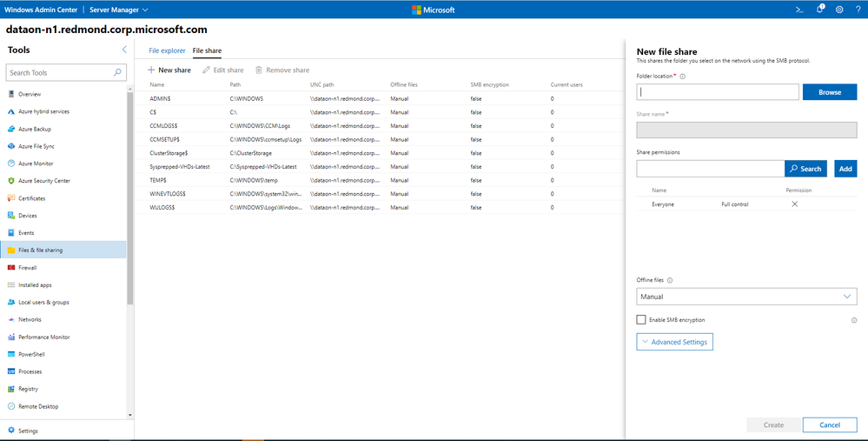Sort by the Name column header
Image resolution: width=868 pixels, height=441 pixels.
pos(156,84)
